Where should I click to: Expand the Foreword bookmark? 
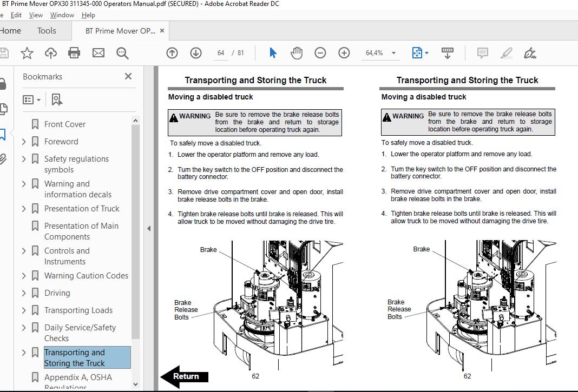pos(23,141)
